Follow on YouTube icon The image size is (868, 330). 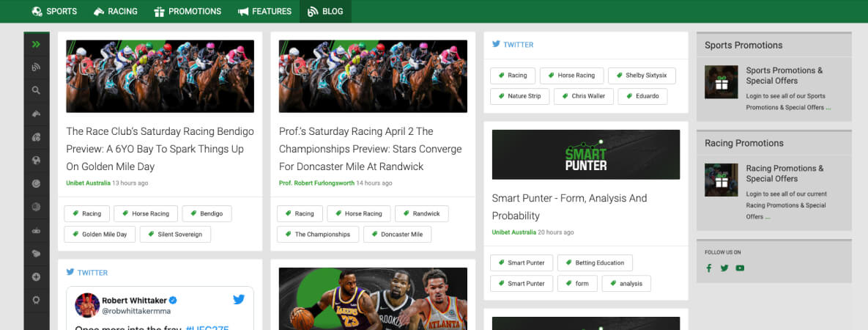click(x=740, y=268)
